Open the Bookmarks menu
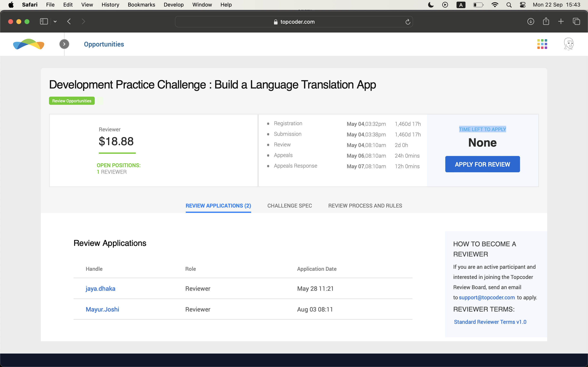 [x=141, y=5]
